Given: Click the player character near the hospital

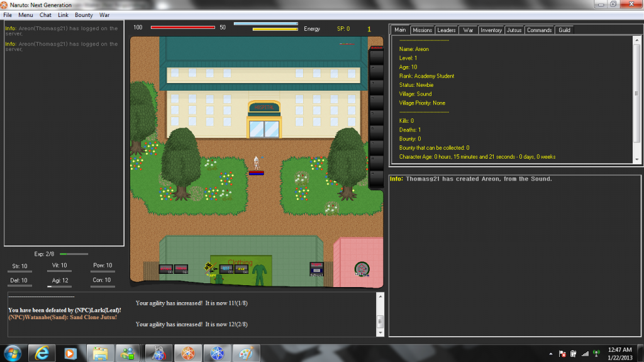Looking at the screenshot, I should 257,163.
